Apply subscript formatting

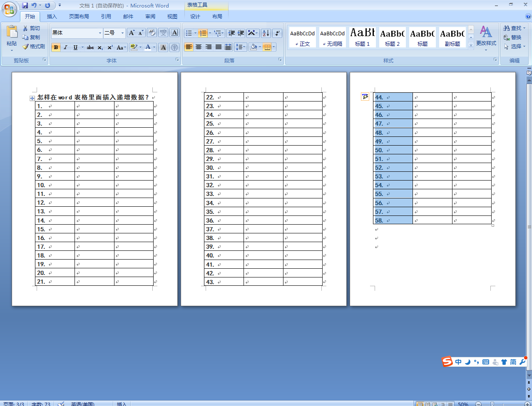pyautogui.click(x=100, y=47)
